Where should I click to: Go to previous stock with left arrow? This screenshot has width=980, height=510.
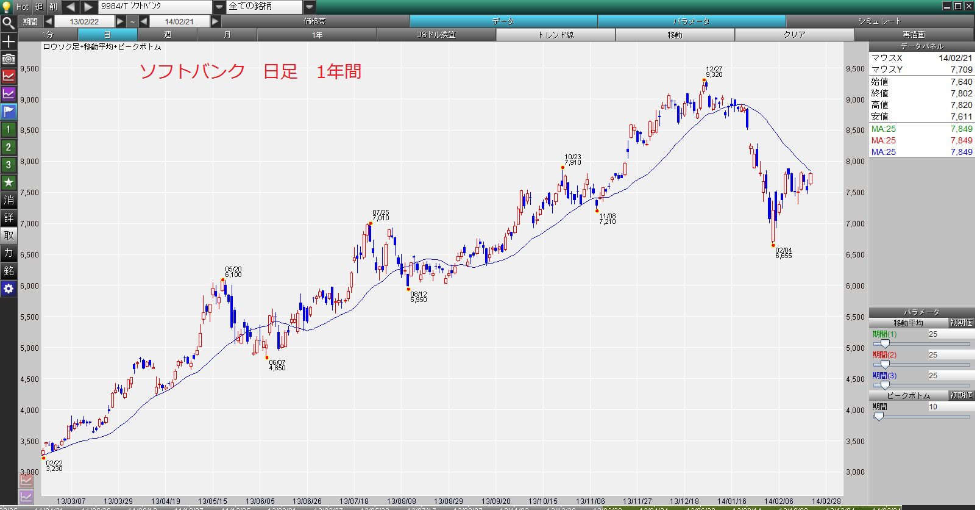71,7
